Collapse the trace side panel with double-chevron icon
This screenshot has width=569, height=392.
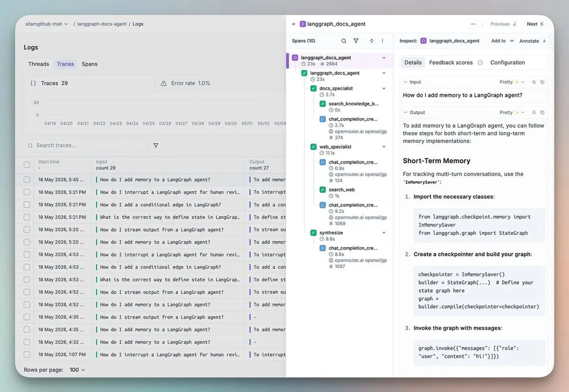293,24
